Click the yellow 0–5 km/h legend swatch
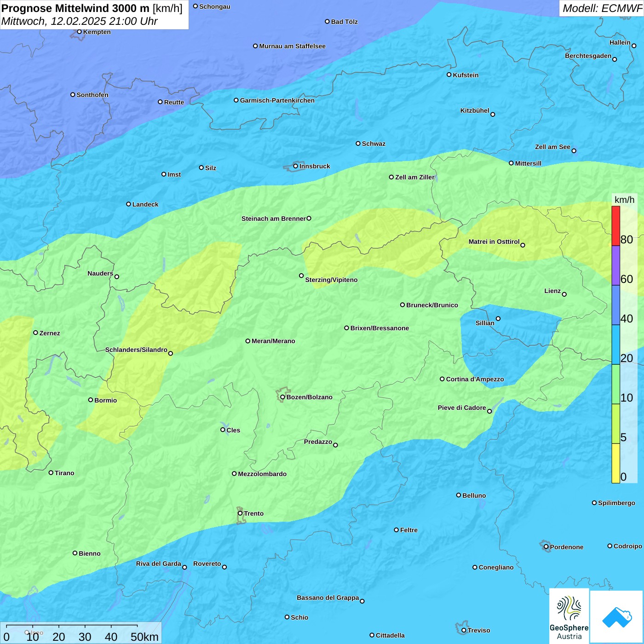This screenshot has height=644, width=644. pos(615,463)
